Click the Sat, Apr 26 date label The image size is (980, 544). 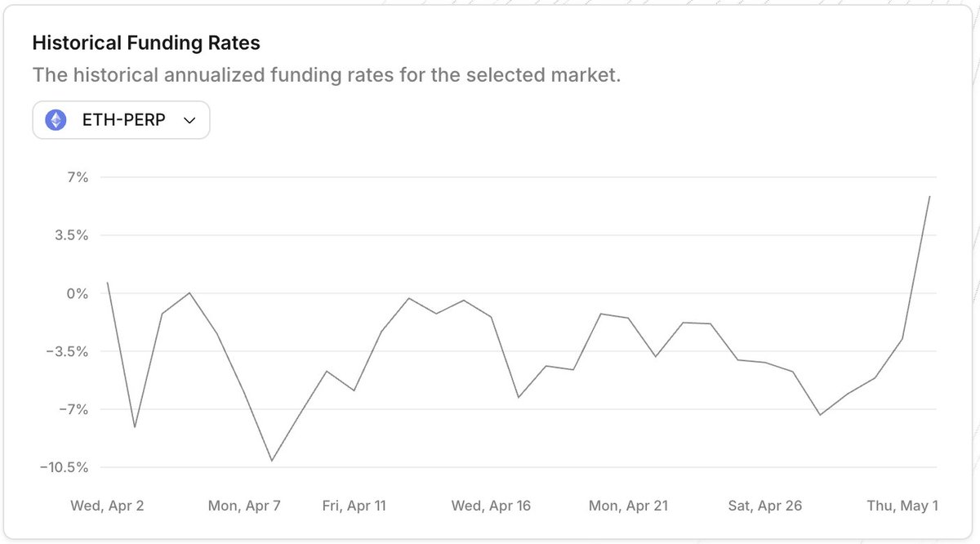765,506
